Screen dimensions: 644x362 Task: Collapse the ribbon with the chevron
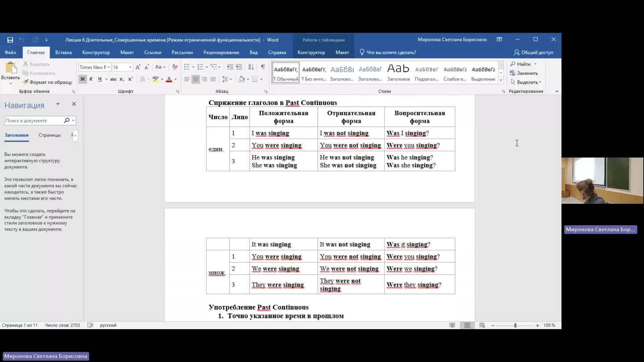pyautogui.click(x=557, y=91)
